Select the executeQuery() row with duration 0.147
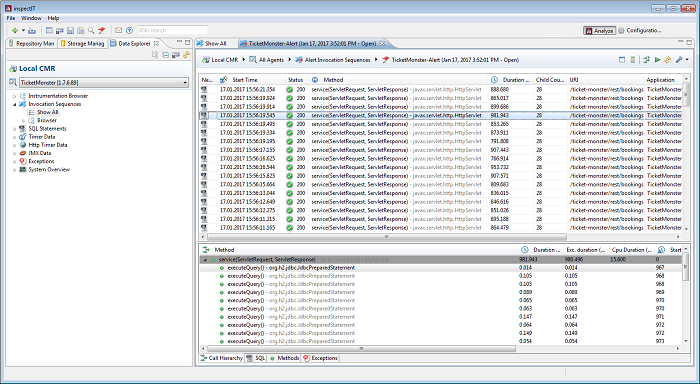 click(x=441, y=317)
